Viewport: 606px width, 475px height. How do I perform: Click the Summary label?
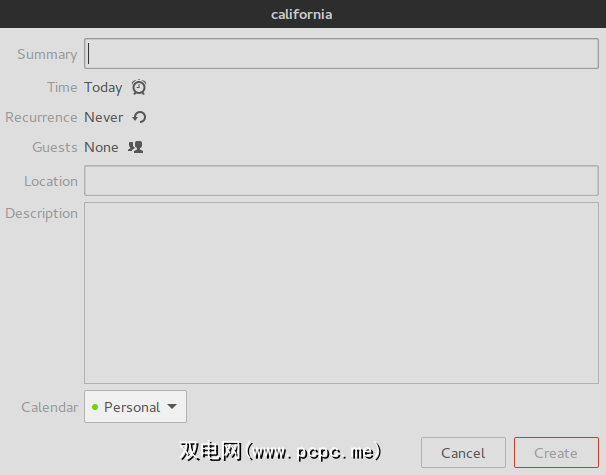click(x=47, y=54)
